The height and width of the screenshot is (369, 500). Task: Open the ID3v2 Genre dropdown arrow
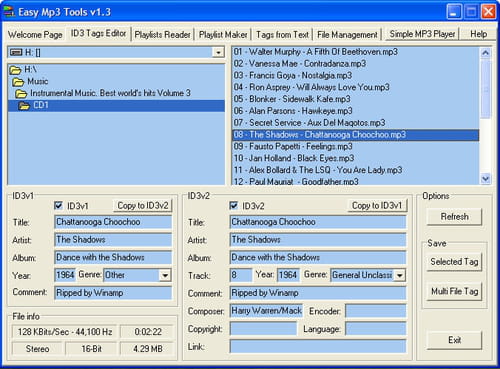(x=399, y=275)
